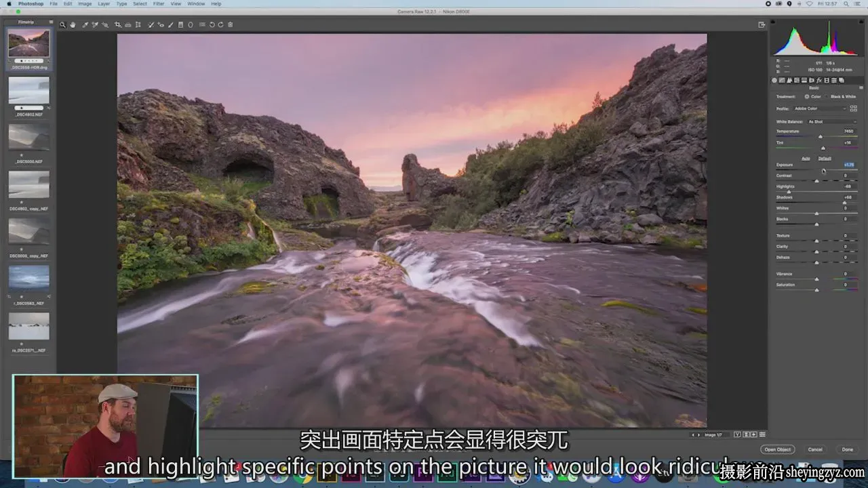Select the Graduated Filter tool

coord(180,25)
